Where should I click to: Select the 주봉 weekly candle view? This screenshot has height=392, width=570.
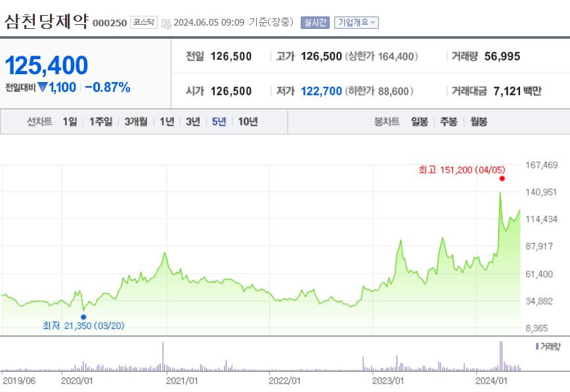(447, 121)
